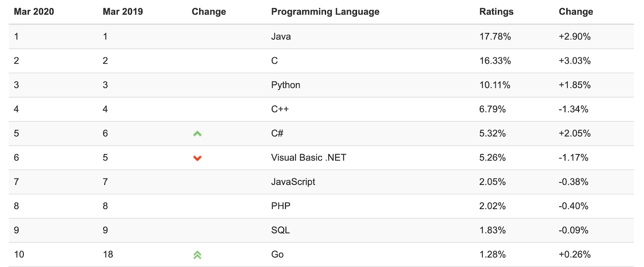Select Python's 10.11% rating value
644x267 pixels.
495,85
